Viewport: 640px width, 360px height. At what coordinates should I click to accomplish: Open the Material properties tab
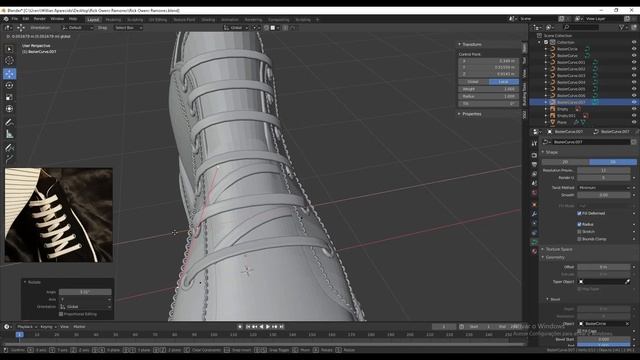click(x=534, y=251)
